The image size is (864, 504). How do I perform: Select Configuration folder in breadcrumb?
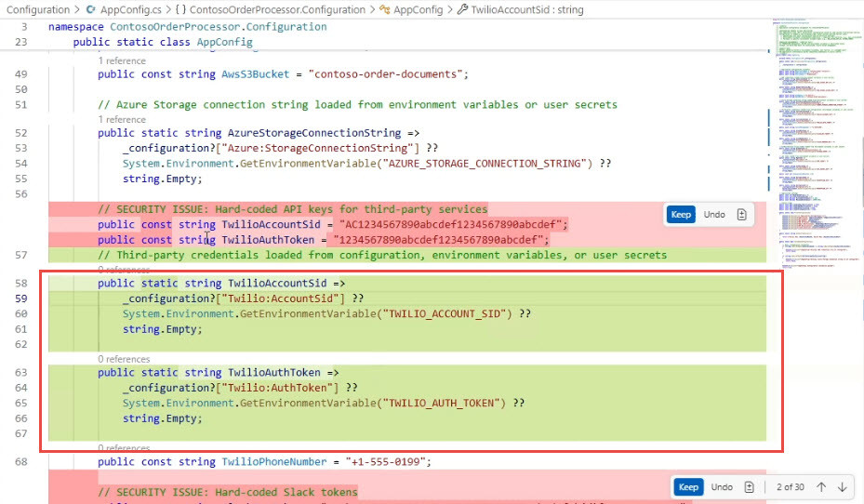[38, 9]
